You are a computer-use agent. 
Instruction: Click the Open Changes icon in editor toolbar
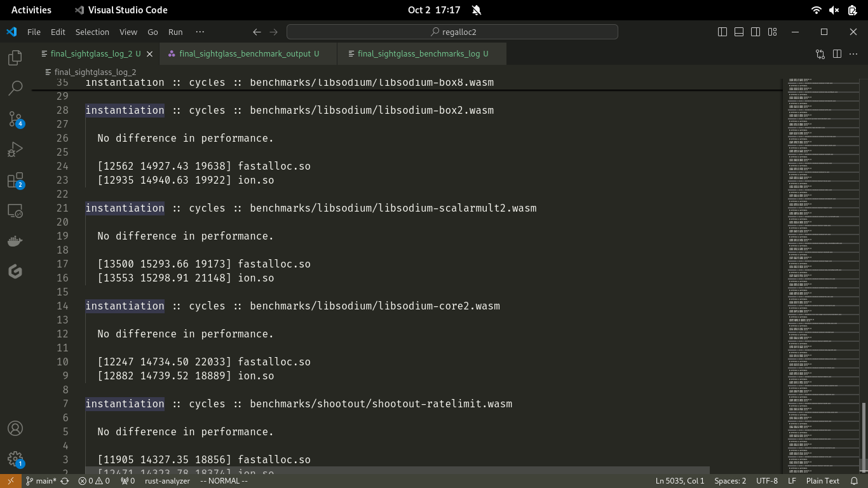820,54
